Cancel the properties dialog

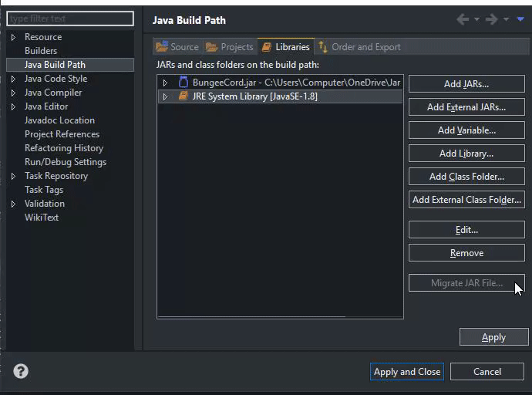click(x=487, y=372)
